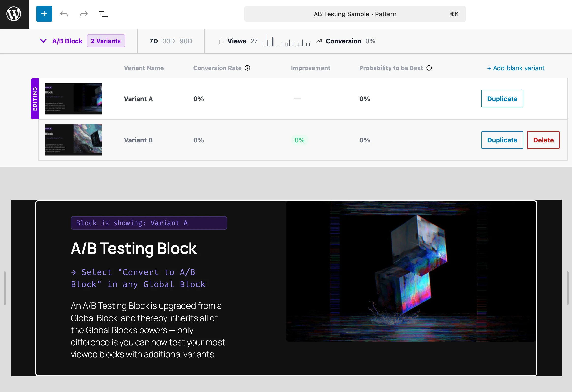Open the AB Testing Sample command palette
This screenshot has height=392, width=572.
[355, 14]
